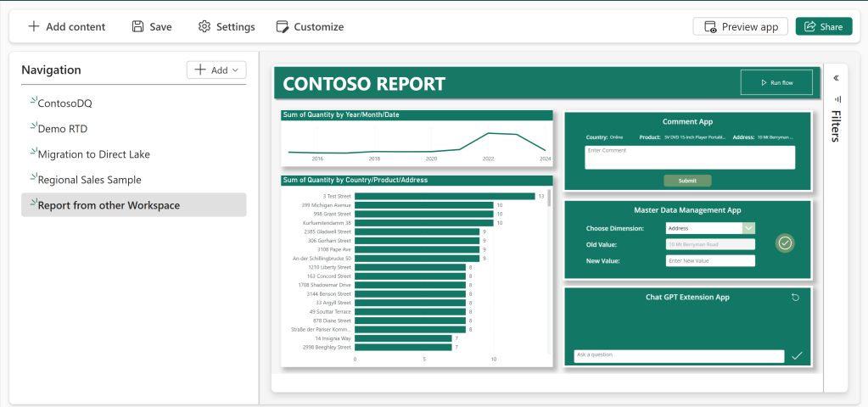868x407 pixels.
Task: Click the Enter New Value field
Action: [x=709, y=260]
